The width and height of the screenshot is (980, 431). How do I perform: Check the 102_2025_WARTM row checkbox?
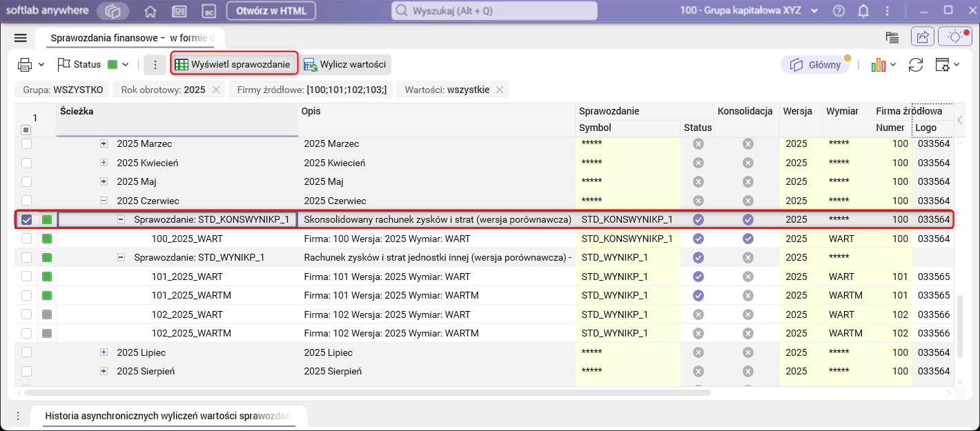coord(26,333)
